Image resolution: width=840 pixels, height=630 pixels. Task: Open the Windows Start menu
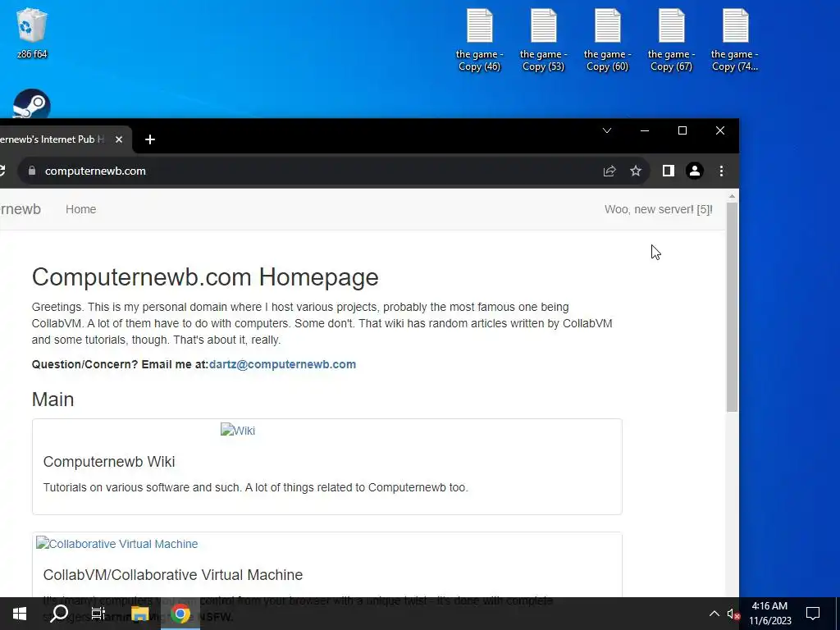[20, 614]
